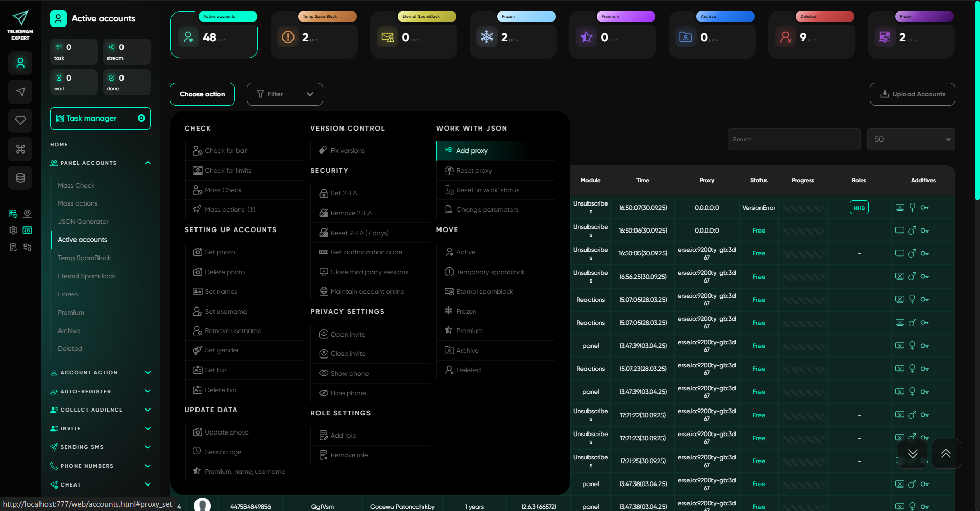Open the Temp SpamBlock stat card
This screenshot has height=511, width=980.
pos(313,35)
